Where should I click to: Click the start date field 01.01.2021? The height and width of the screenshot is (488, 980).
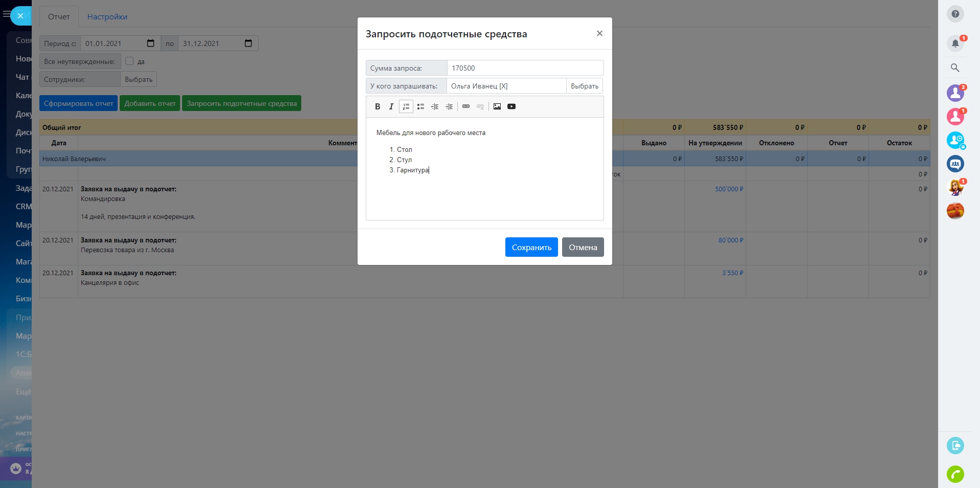(120, 43)
